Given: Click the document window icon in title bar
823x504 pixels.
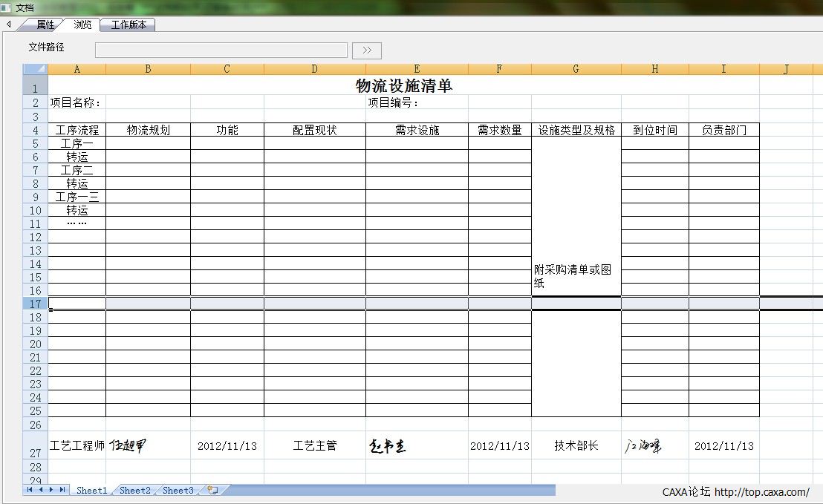Looking at the screenshot, I should click(7, 7).
